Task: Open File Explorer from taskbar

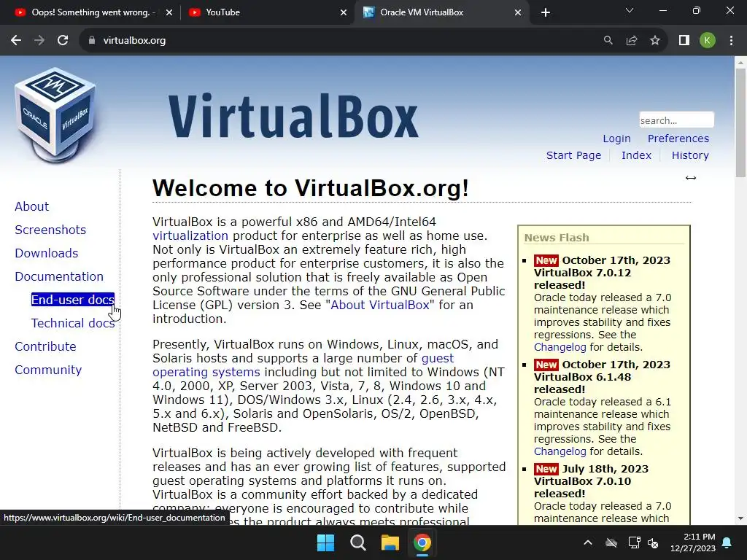Action: click(x=390, y=542)
